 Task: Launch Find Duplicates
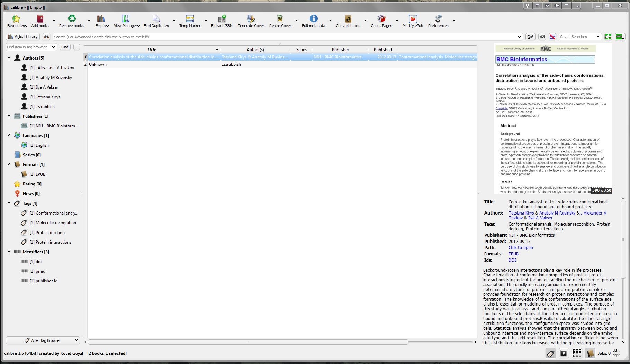[x=156, y=21]
